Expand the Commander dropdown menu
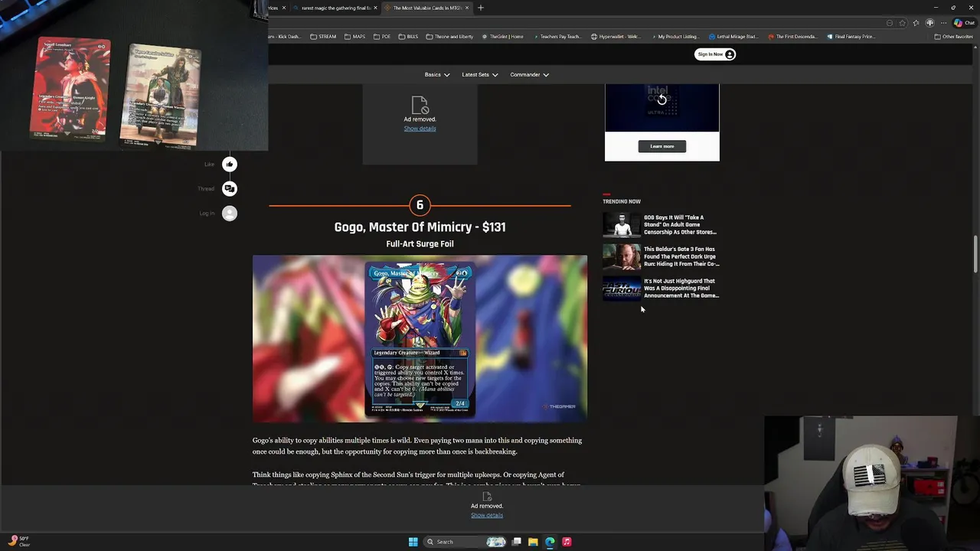Viewport: 980px width, 551px height. tap(529, 74)
